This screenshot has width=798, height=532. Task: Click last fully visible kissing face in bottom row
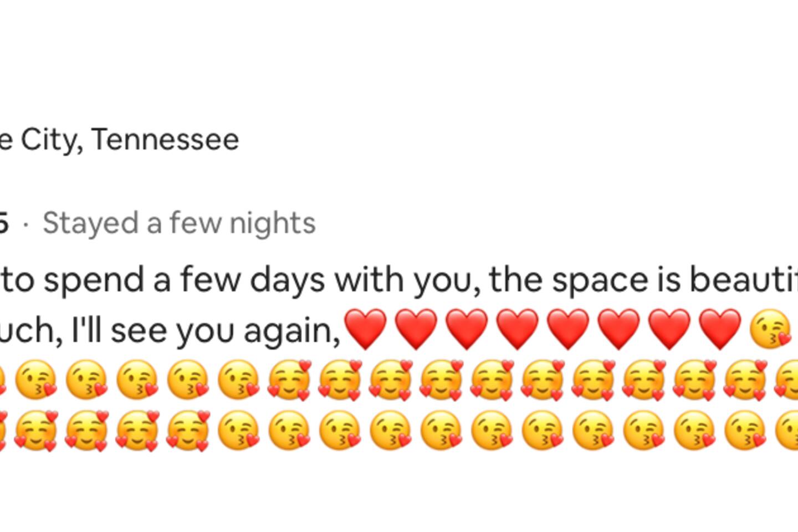coord(744,431)
